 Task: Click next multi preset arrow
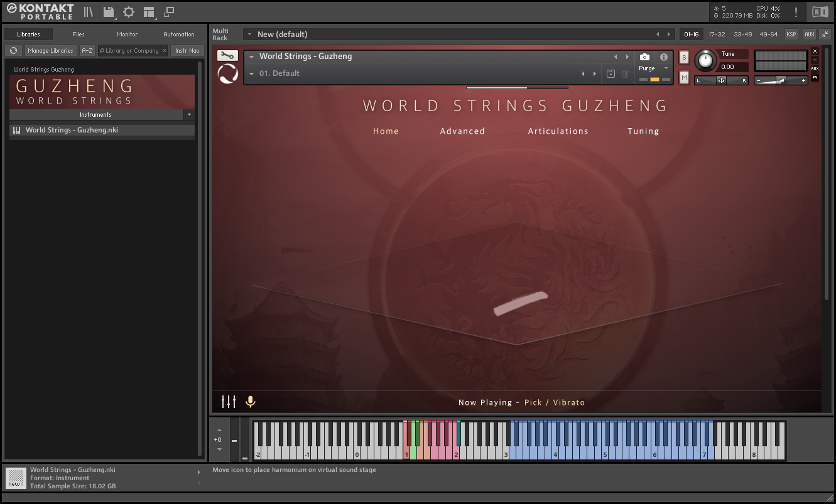point(669,35)
